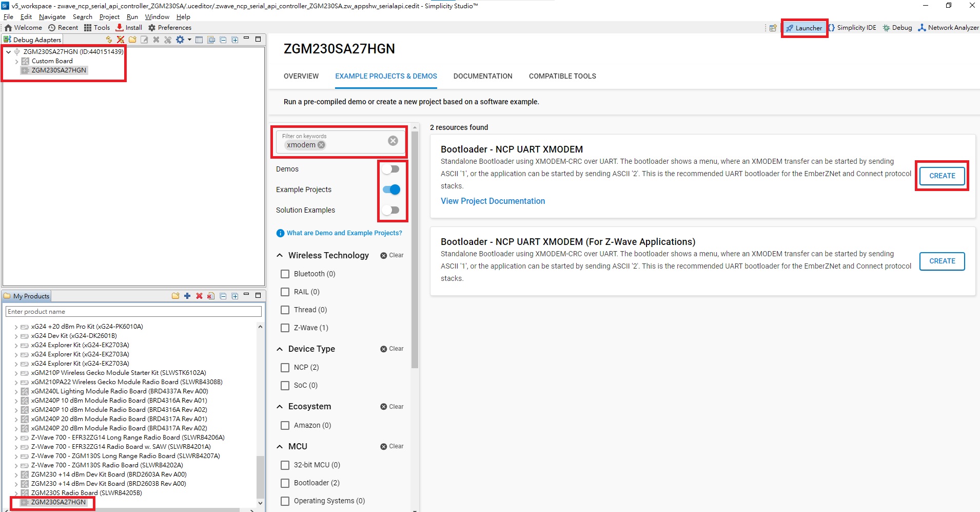The width and height of the screenshot is (980, 512).
Task: Expand all in My Products panel
Action: (x=234, y=296)
